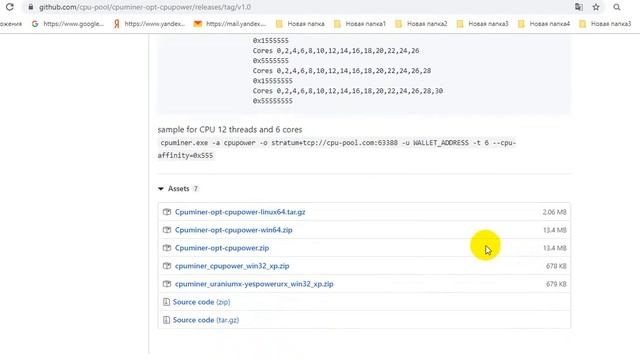Click the "0x55555555" code line
The height and width of the screenshot is (360, 640).
pos(273,101)
